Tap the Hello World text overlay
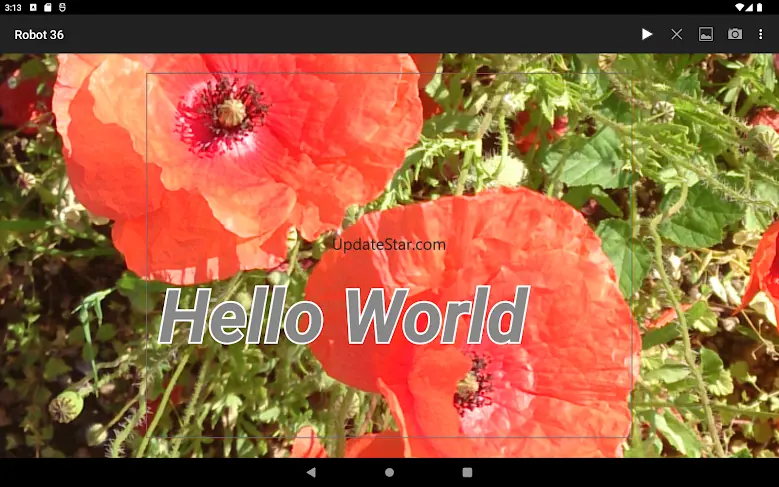This screenshot has height=487, width=779. 343,316
